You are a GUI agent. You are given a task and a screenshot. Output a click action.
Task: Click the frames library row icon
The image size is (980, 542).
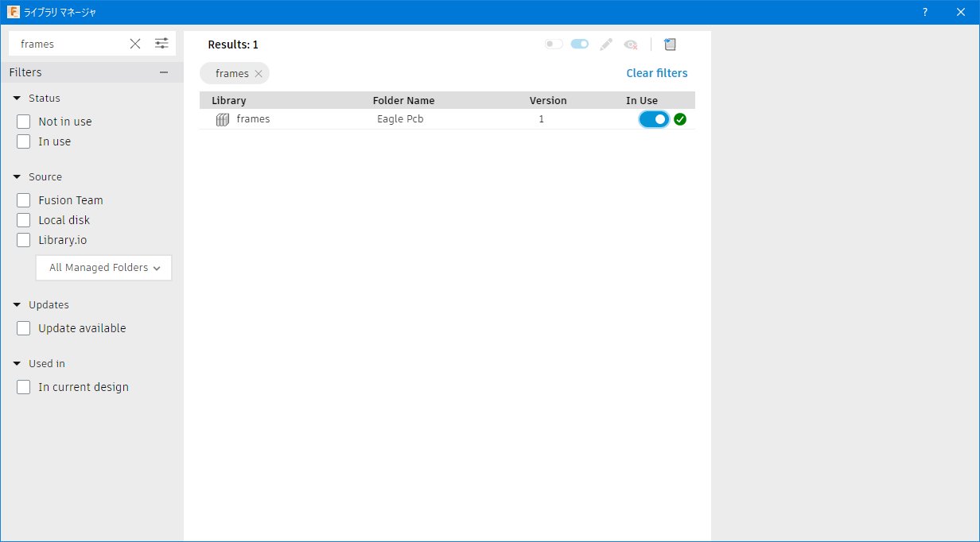[223, 120]
